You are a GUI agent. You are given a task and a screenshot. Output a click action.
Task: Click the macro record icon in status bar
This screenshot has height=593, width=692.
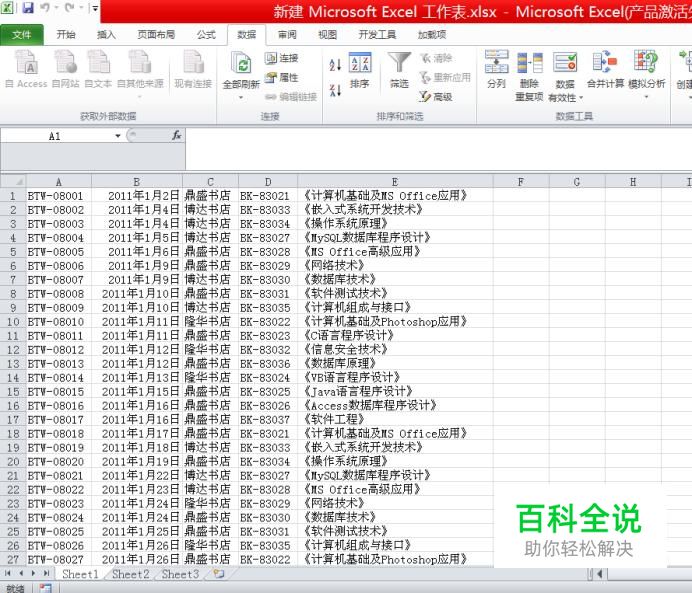(45, 588)
